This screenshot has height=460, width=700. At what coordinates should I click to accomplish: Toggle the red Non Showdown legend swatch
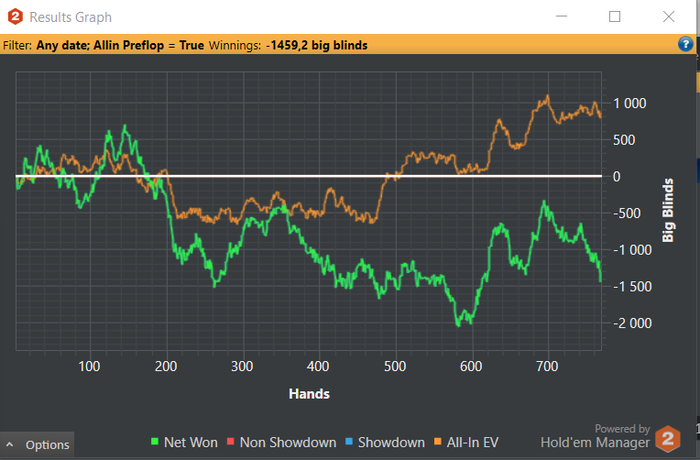(x=230, y=442)
